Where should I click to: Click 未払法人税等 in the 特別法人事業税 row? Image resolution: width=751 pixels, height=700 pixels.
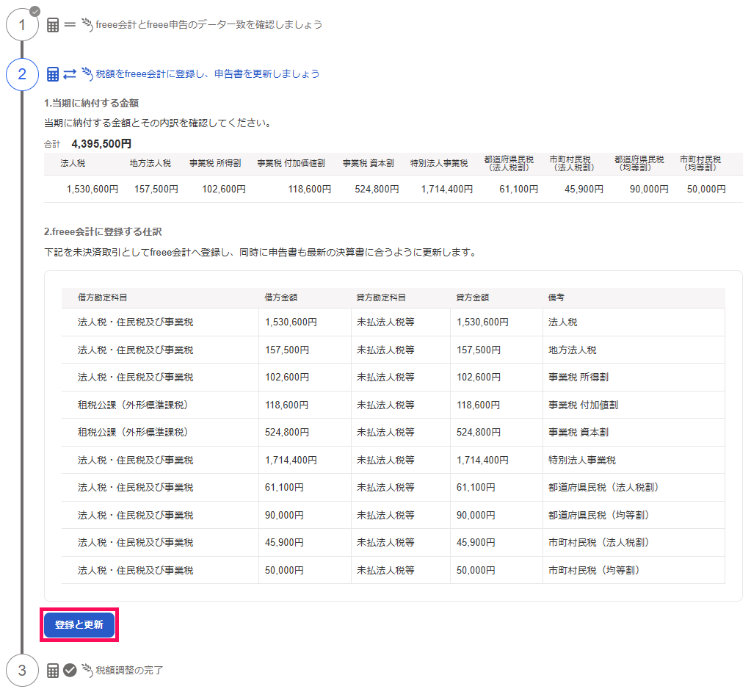click(385, 461)
